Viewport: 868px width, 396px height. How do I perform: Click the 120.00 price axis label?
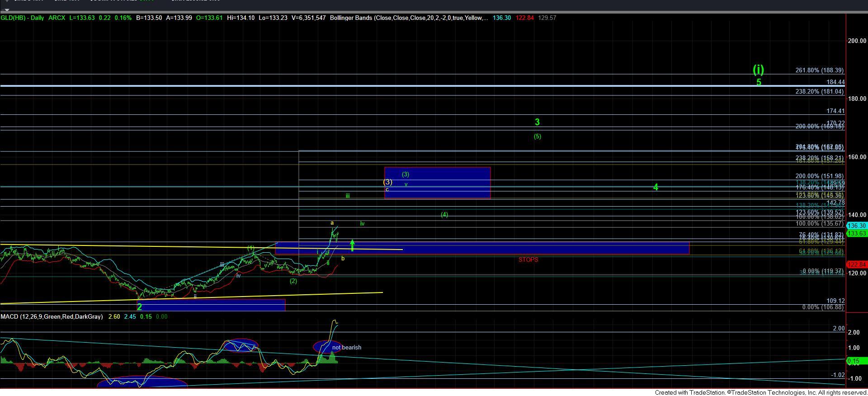857,273
